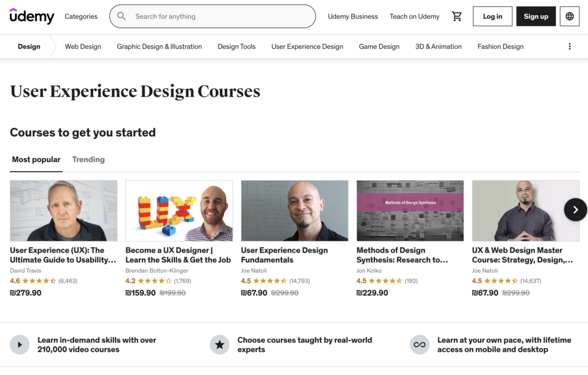Open Design Tools subcategory
The height and width of the screenshot is (375, 588).
coord(237,47)
